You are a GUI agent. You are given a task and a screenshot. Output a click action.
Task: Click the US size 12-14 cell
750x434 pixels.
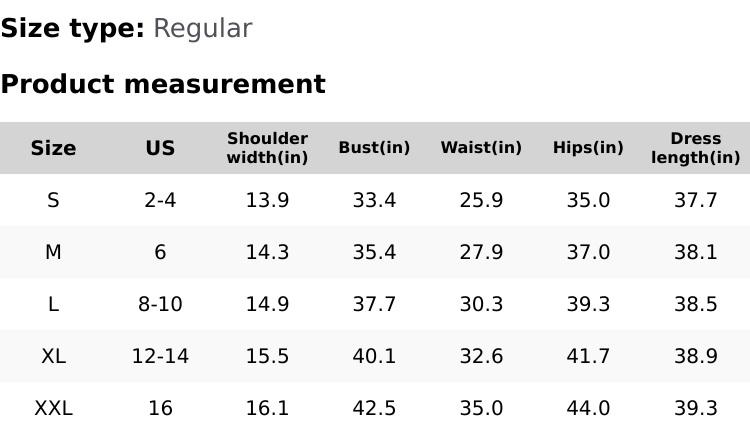click(160, 356)
